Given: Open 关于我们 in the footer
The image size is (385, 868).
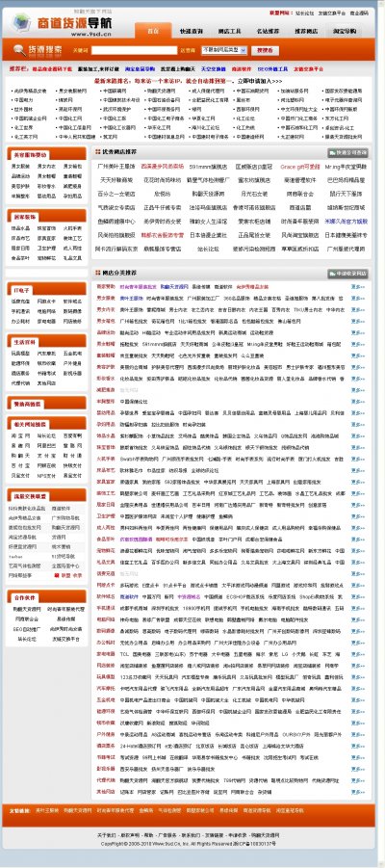Looking at the screenshot, I should 106,834.
